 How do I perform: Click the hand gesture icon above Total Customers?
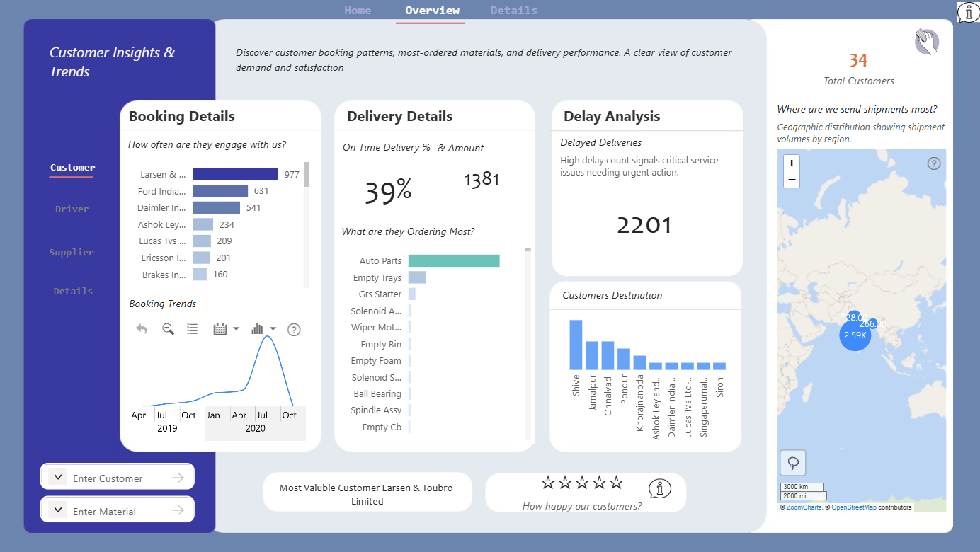pyautogui.click(x=926, y=42)
